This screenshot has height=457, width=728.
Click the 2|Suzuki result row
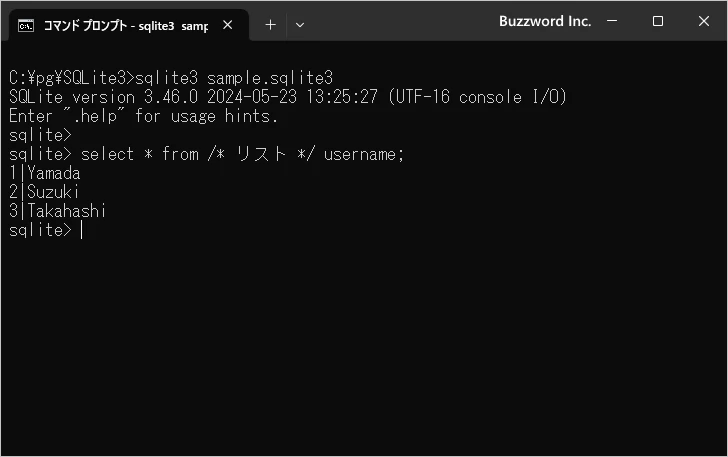click(x=44, y=192)
